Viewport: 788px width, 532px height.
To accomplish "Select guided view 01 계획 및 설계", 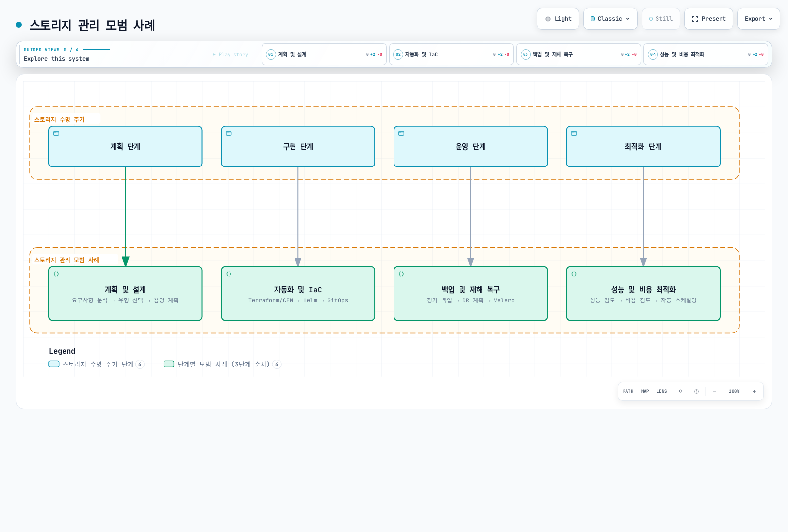I will 324,54.
